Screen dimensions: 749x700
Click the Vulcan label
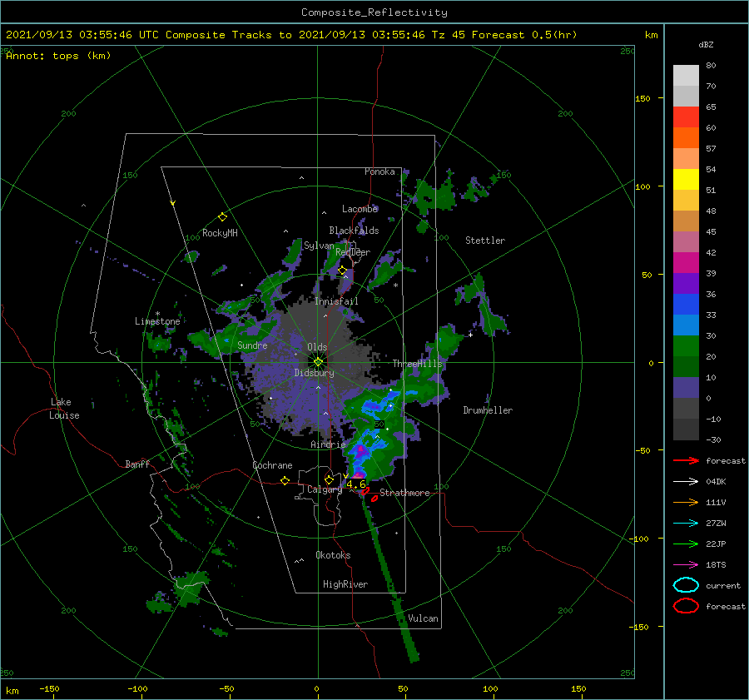tap(423, 618)
